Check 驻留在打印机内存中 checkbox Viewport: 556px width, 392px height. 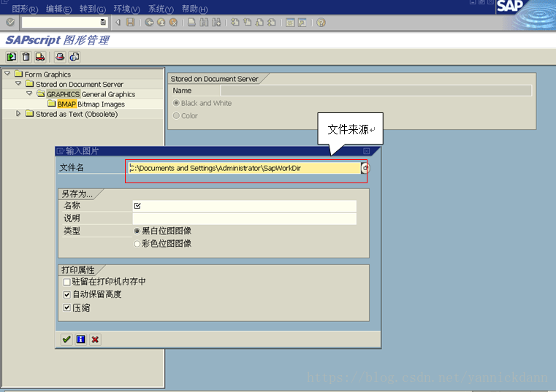[x=66, y=282]
